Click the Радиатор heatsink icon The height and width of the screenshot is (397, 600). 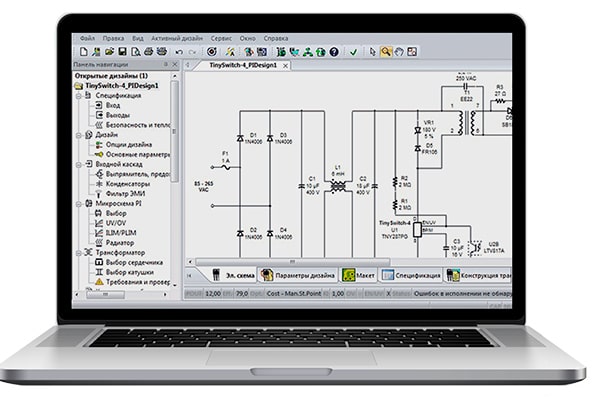[99, 242]
